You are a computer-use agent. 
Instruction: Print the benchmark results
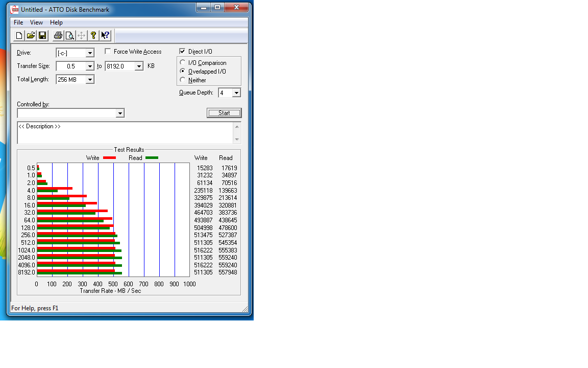58,36
